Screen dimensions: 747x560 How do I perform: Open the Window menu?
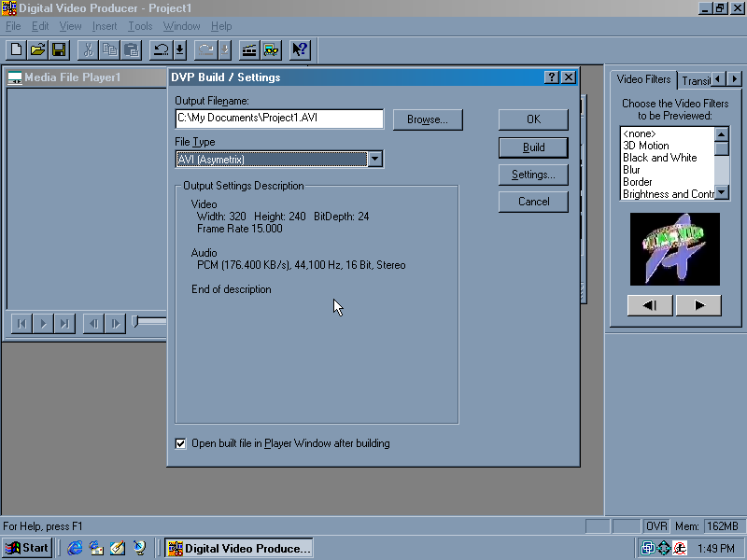181,26
